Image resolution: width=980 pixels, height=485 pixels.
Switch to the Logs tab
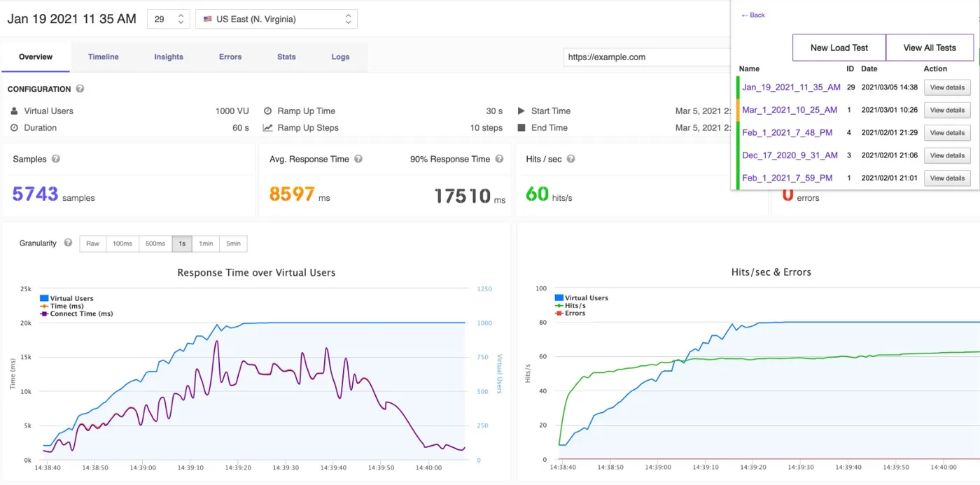pyautogui.click(x=340, y=57)
